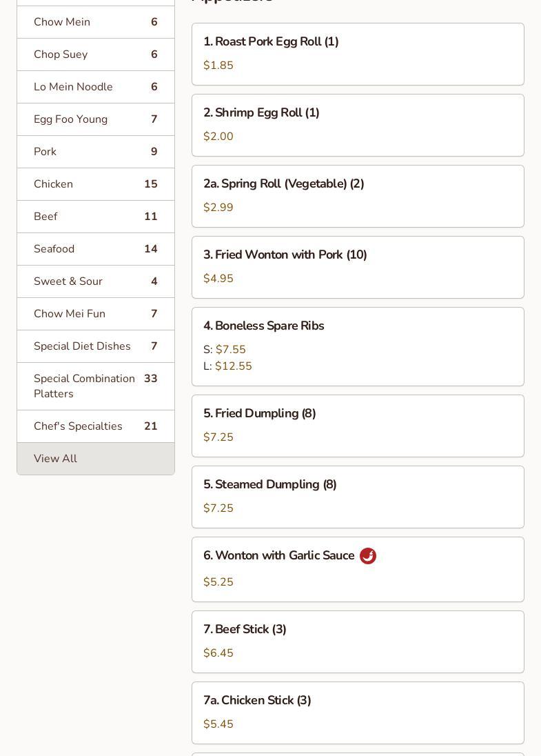Image resolution: width=541 pixels, height=756 pixels.
Task: Choose Chicken Stick (3) item
Action: point(358,713)
